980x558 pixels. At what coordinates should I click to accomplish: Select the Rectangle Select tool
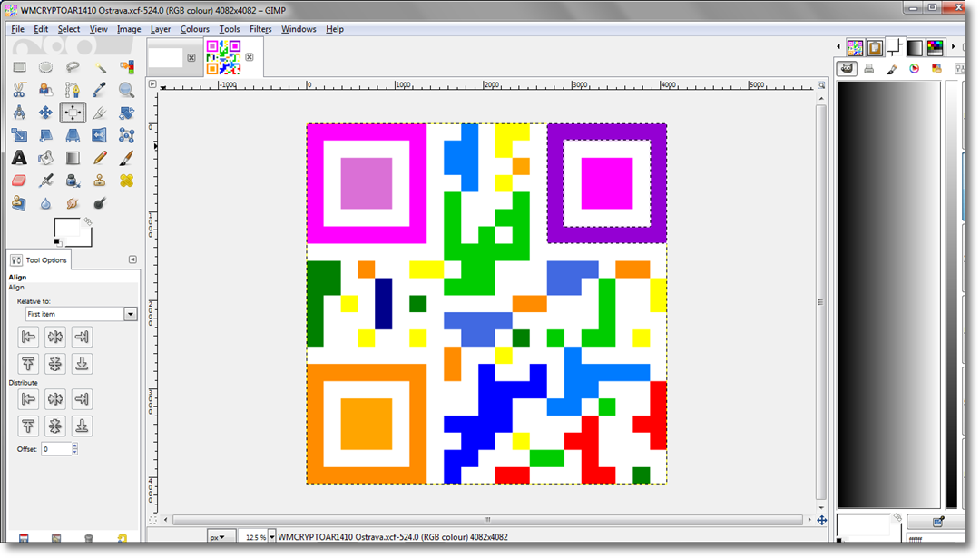pyautogui.click(x=19, y=67)
